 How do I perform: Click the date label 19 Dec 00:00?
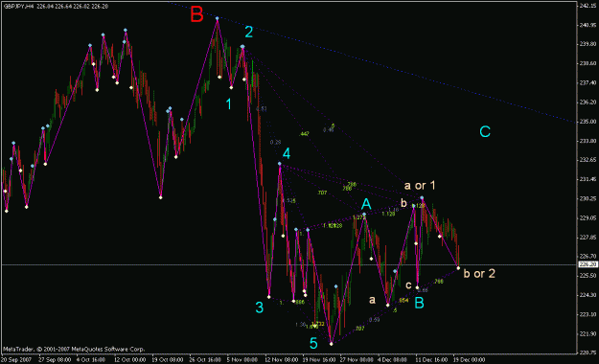(x=469, y=359)
